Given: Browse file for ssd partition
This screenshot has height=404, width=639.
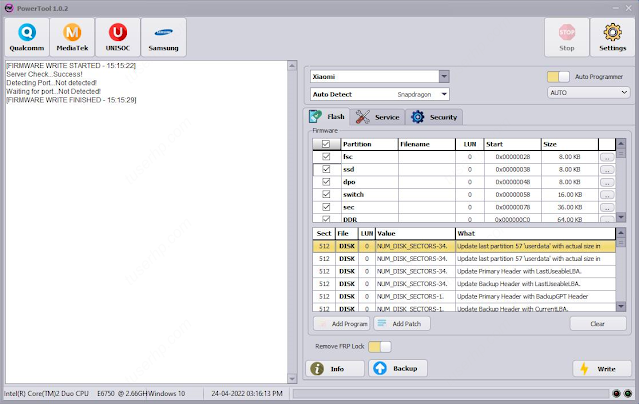Looking at the screenshot, I should pos(607,170).
